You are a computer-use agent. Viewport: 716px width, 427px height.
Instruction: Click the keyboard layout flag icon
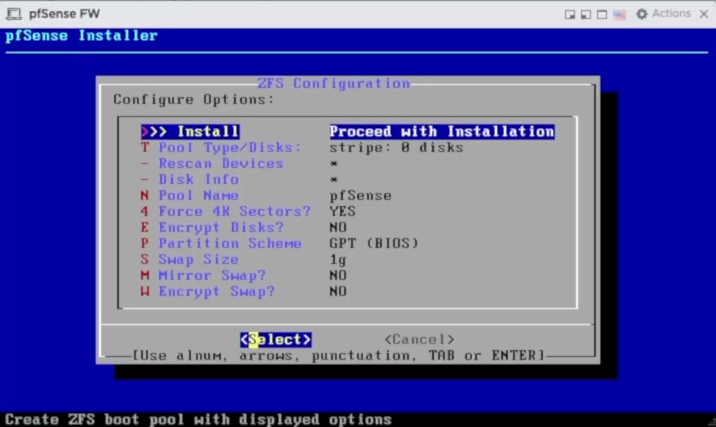[x=620, y=15]
